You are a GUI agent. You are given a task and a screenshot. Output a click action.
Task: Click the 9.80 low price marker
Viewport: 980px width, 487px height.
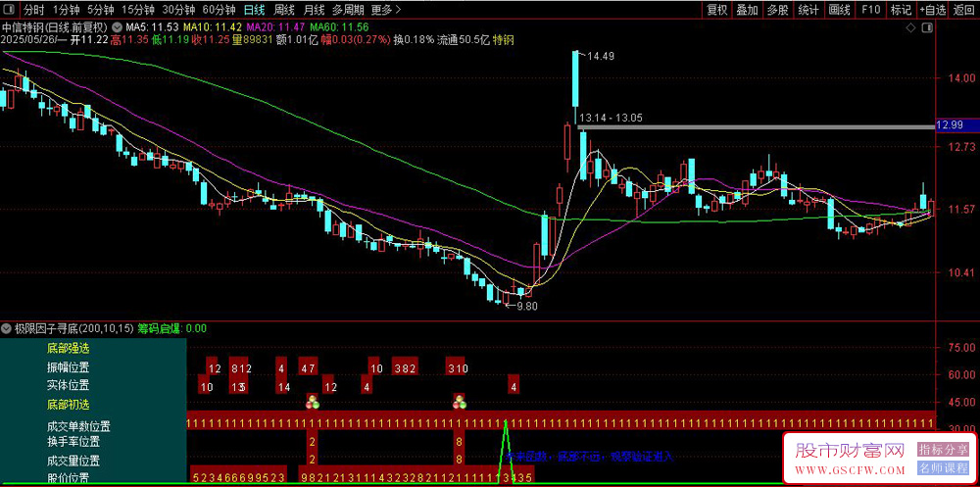pyautogui.click(x=526, y=306)
